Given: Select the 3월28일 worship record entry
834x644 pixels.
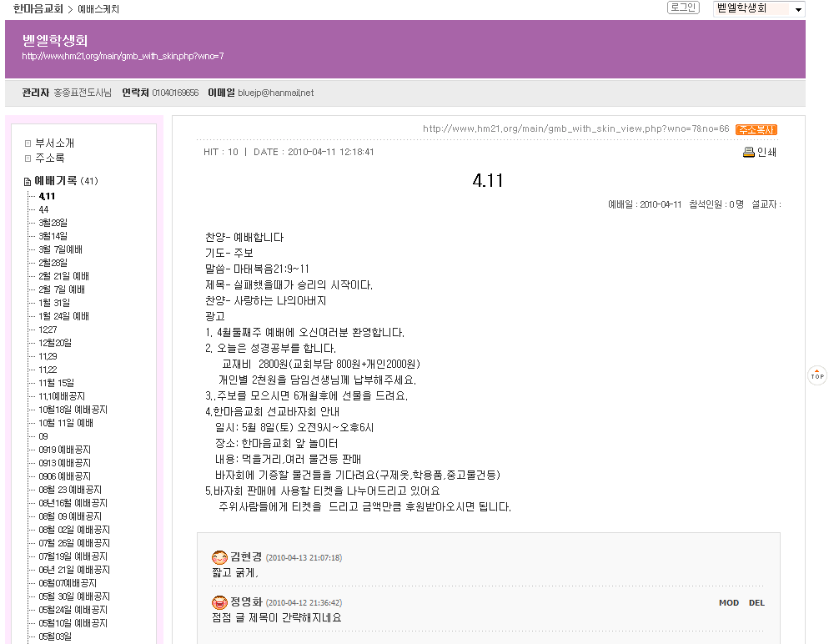Looking at the screenshot, I should click(x=53, y=223).
